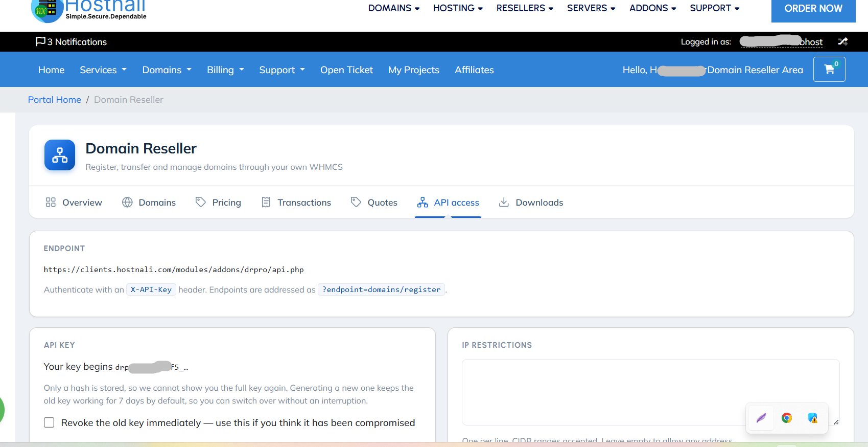Open the notifications flag icon
The width and height of the screenshot is (868, 447).
pos(40,41)
